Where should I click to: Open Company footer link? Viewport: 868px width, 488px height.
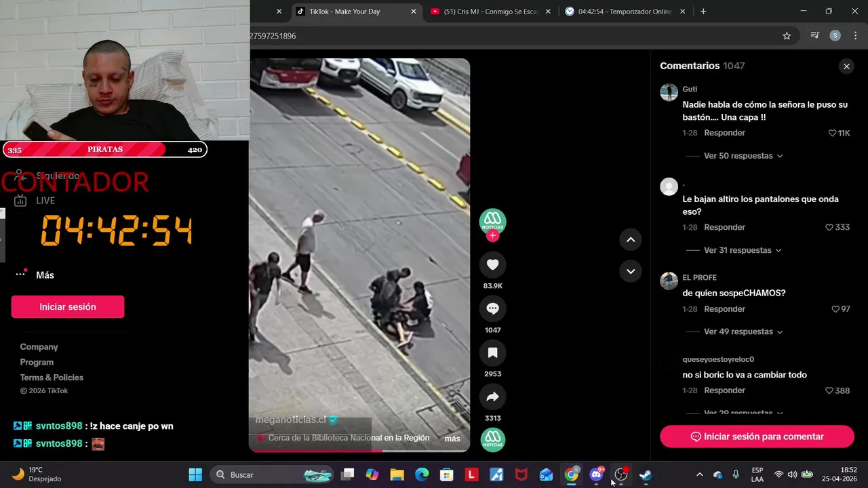click(x=39, y=347)
